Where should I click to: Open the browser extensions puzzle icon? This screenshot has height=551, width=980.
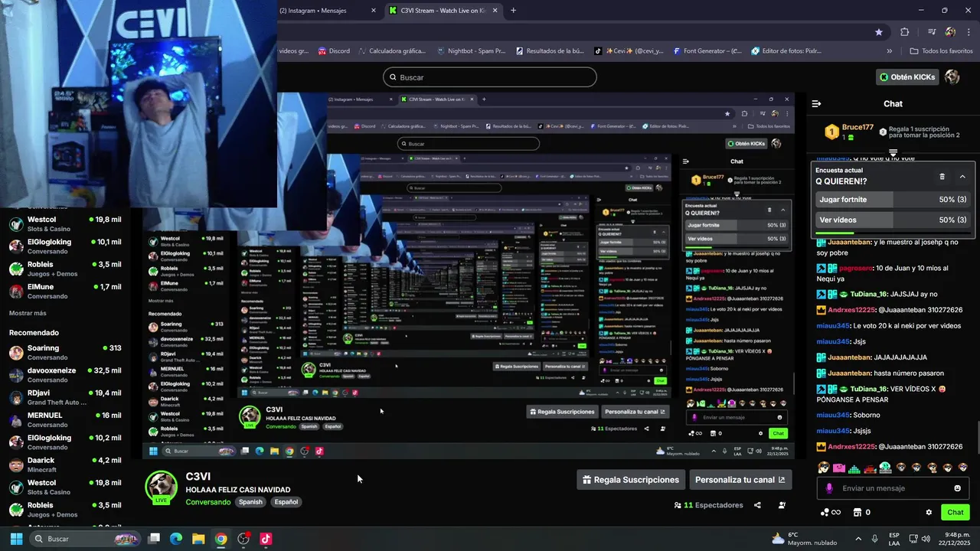pos(905,32)
